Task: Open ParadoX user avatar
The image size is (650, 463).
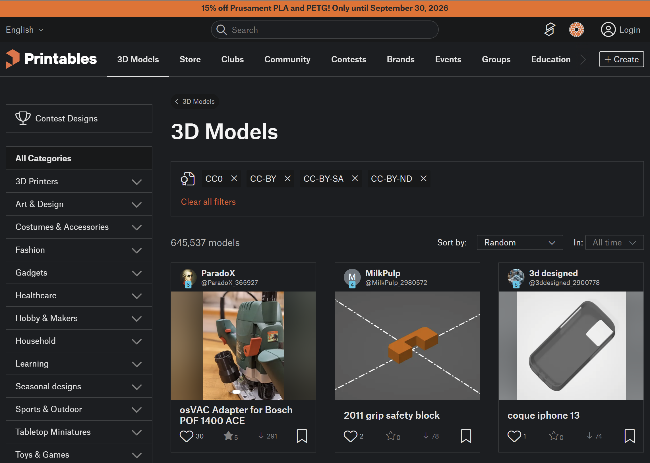Action: click(188, 277)
